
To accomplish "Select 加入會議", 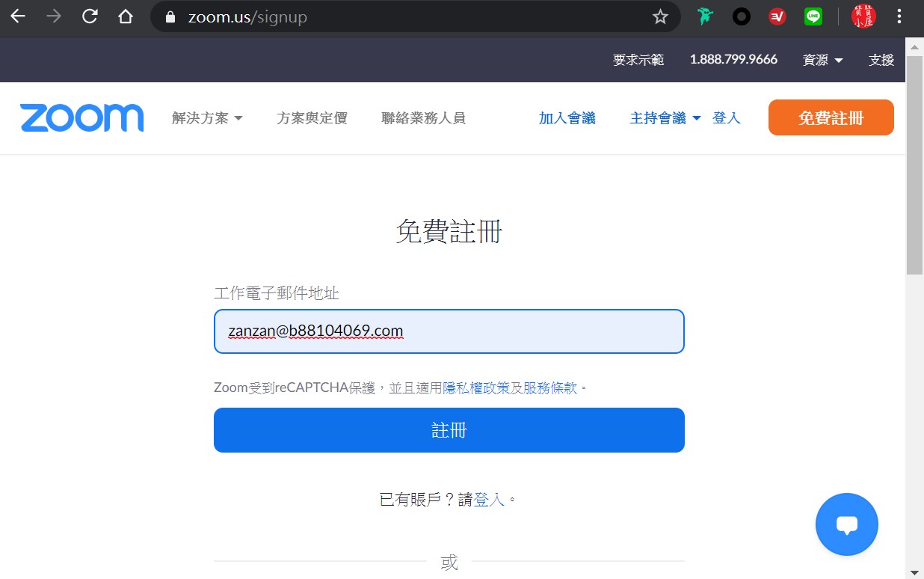I will tap(567, 118).
